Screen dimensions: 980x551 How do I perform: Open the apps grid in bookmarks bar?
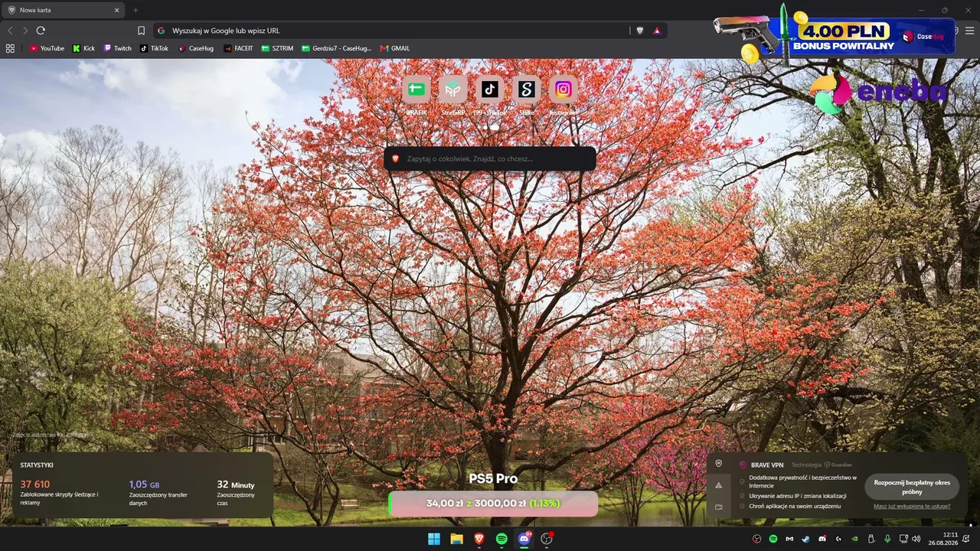[x=10, y=48]
